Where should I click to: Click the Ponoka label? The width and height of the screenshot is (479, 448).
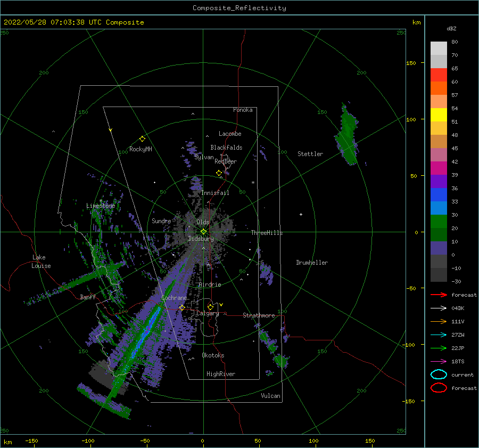[243, 110]
